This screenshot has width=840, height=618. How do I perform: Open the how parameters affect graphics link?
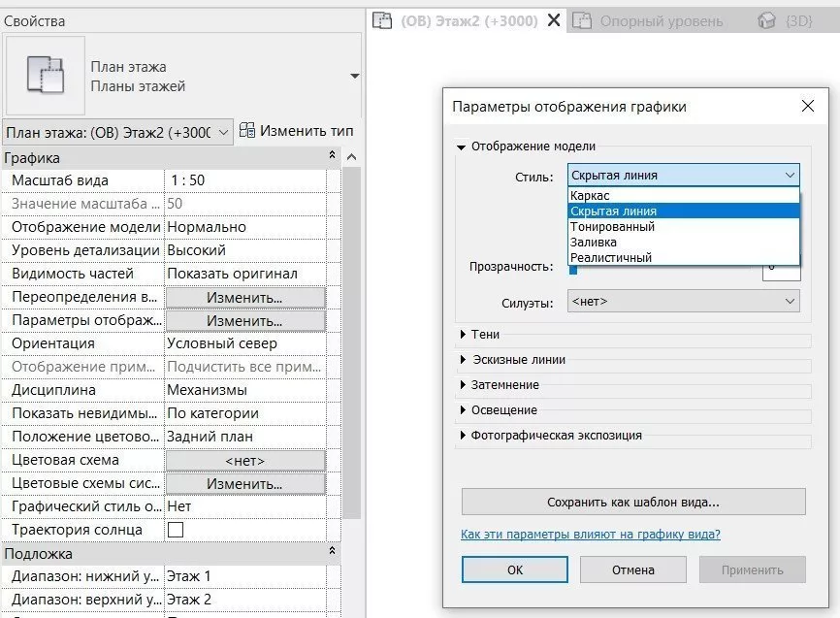[x=590, y=535]
